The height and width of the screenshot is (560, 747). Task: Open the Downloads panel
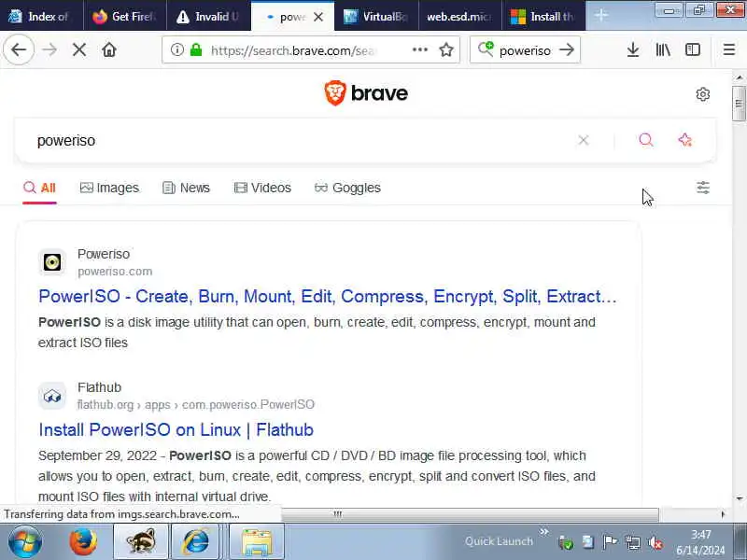pyautogui.click(x=633, y=49)
